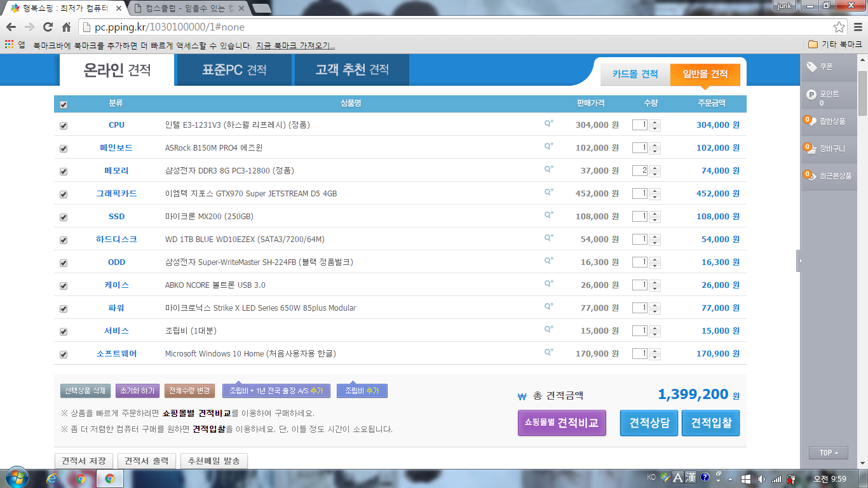Open the 앱 apps shortcut in bookmarks bar
Screen dimensions: 868x488
tap(15, 45)
